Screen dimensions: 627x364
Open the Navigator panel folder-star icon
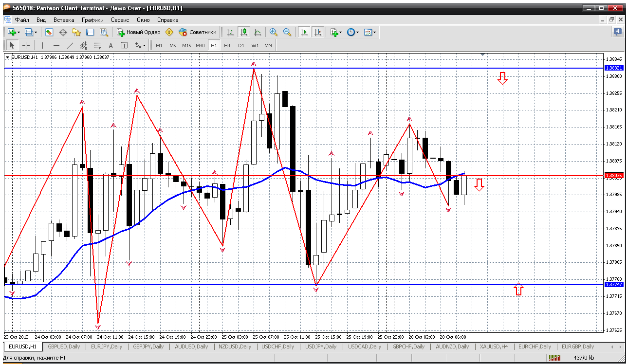click(76, 32)
